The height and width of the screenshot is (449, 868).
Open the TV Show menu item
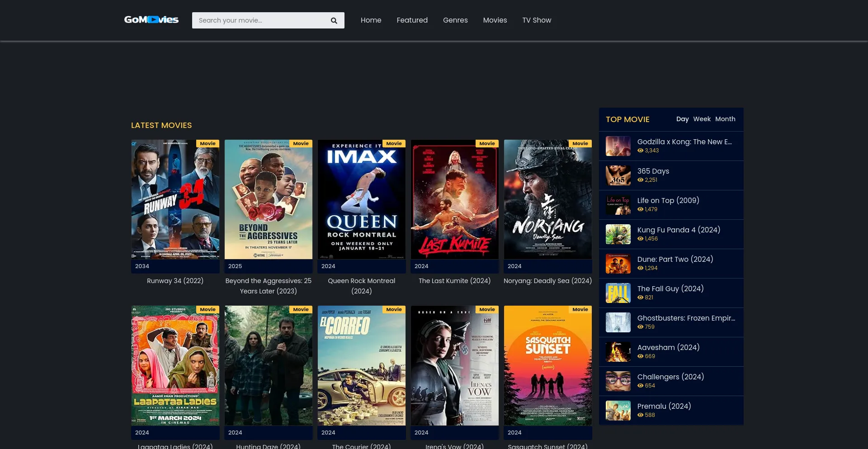(537, 20)
